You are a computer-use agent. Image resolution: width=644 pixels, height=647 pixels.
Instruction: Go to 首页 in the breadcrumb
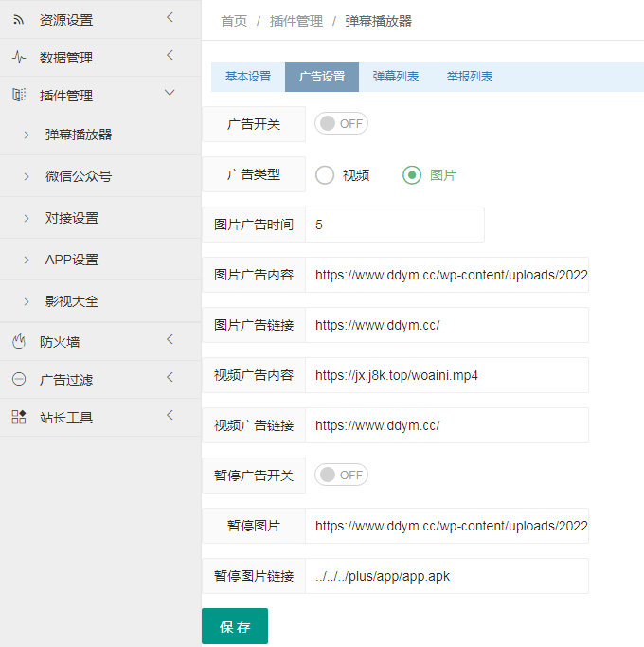(234, 21)
